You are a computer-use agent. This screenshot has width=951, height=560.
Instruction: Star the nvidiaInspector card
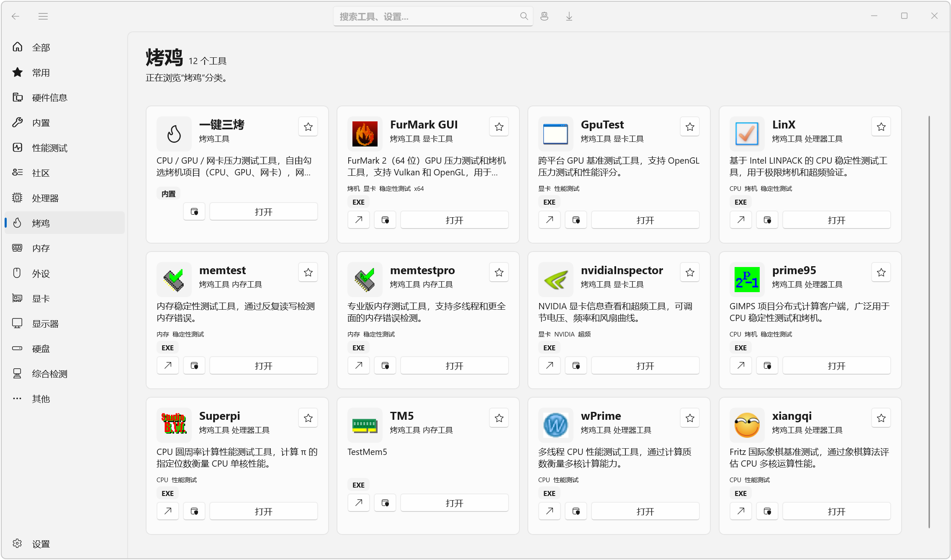(690, 272)
